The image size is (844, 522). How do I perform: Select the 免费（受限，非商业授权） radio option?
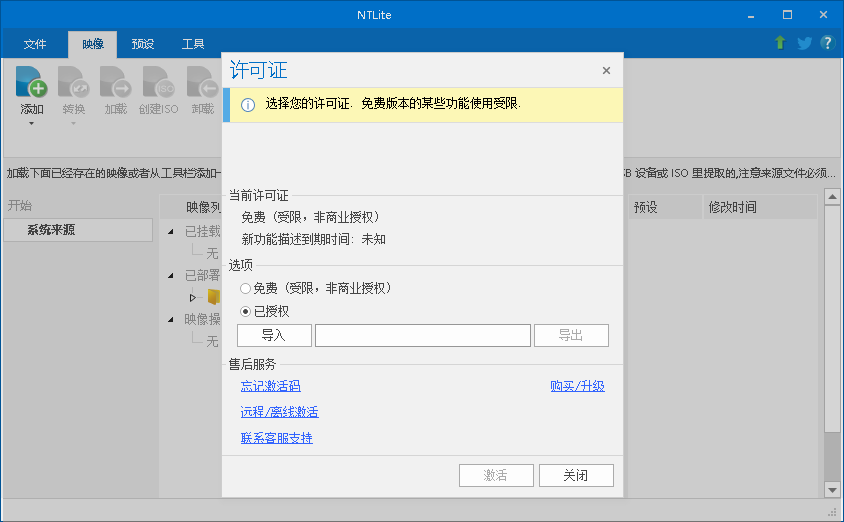[x=245, y=288]
